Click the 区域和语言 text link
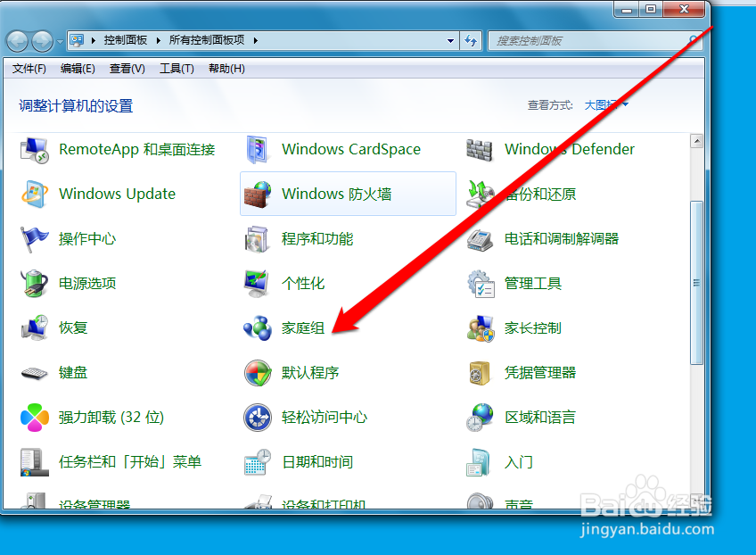The width and height of the screenshot is (756, 555). [540, 418]
